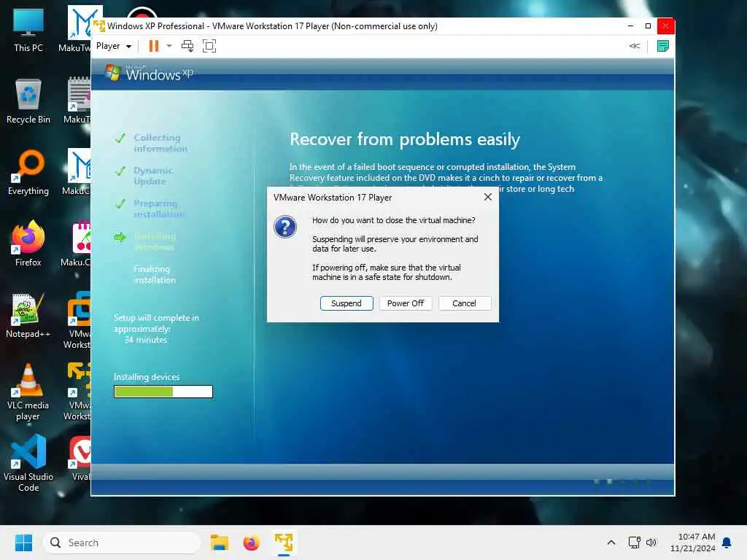The image size is (747, 560).
Task: Click the taskbar Search box
Action: tap(122, 542)
